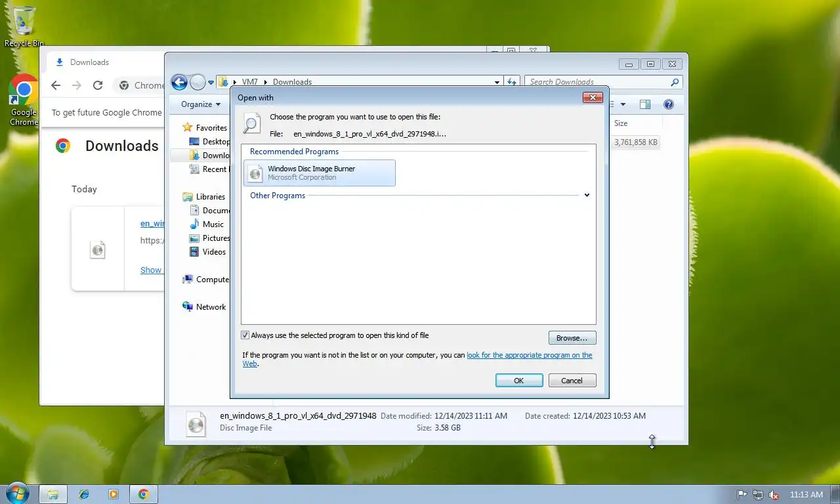Click Downloads in the address breadcrumb
Viewport: 840px width, 504px height.
(x=292, y=82)
